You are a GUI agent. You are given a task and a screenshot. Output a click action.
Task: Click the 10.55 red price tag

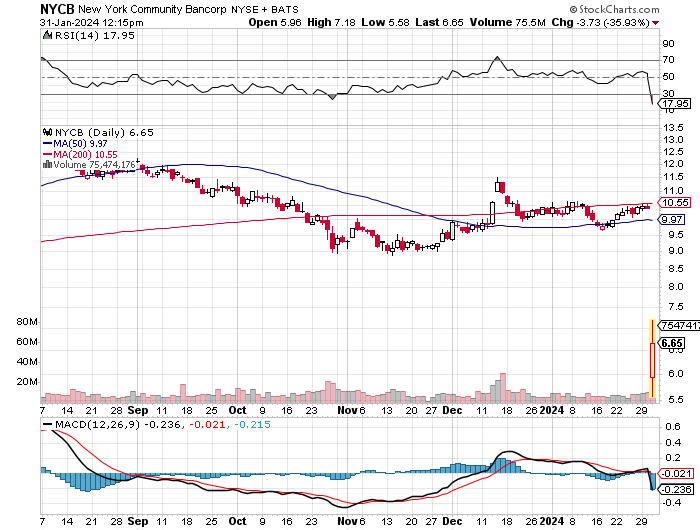point(675,203)
